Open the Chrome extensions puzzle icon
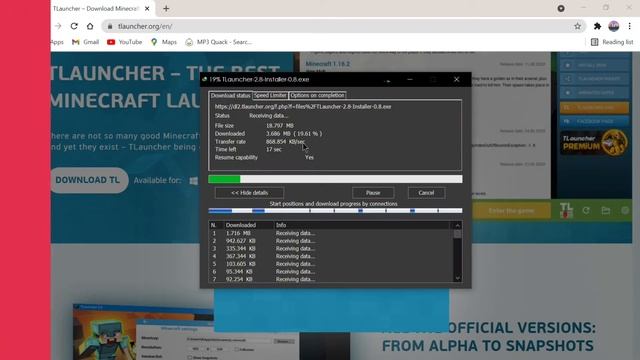 (598, 26)
